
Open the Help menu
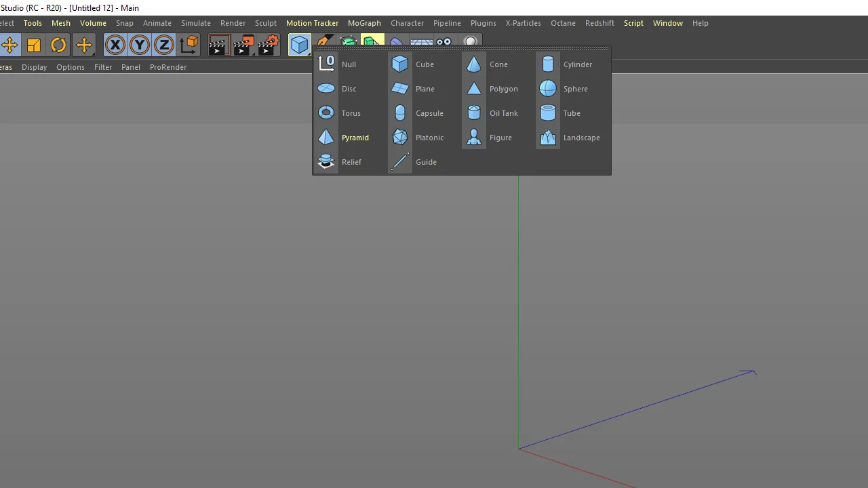[700, 23]
